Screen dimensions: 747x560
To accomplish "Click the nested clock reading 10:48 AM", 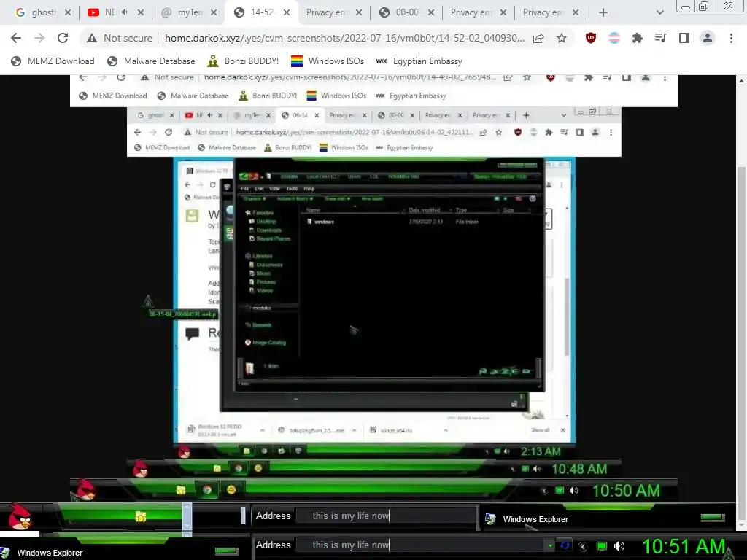I will coord(579,469).
